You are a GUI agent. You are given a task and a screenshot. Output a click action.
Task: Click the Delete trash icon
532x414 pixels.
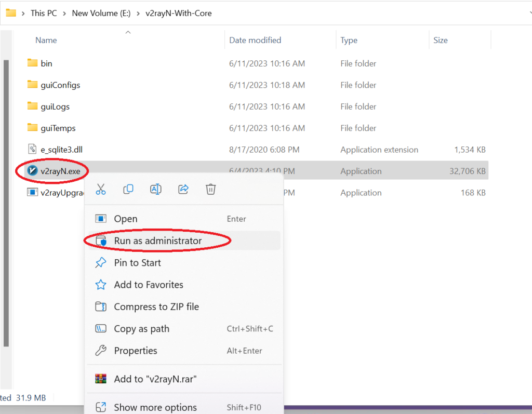click(210, 190)
